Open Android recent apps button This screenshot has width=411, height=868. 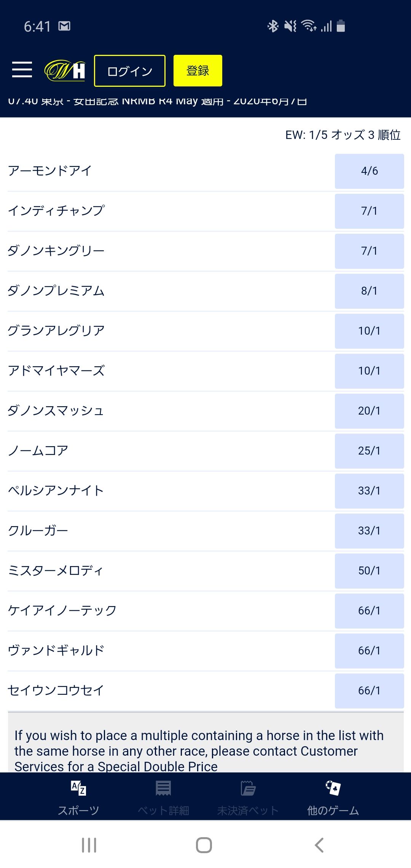[89, 845]
